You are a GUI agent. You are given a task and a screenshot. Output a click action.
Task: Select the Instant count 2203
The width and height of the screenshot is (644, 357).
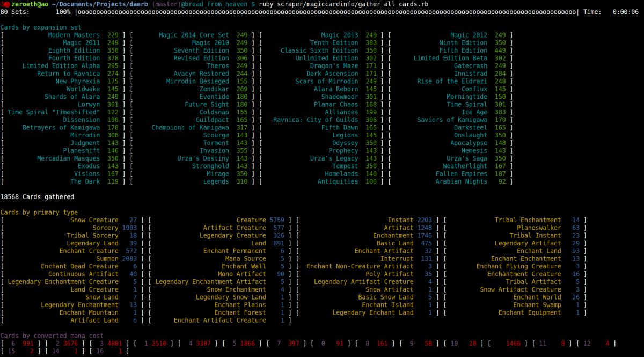coord(425,220)
